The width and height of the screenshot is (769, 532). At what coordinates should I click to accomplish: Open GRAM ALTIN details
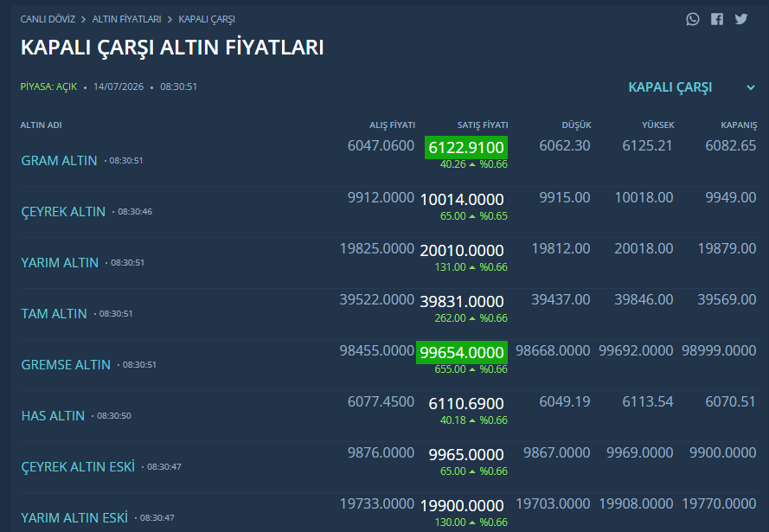click(x=59, y=160)
